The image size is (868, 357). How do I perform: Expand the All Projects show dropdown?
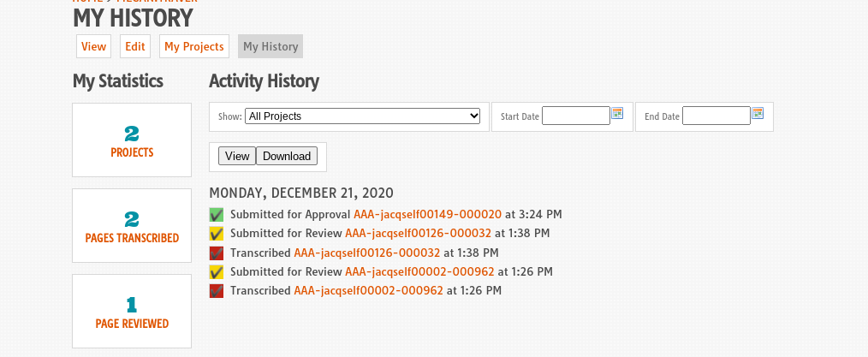(x=362, y=116)
